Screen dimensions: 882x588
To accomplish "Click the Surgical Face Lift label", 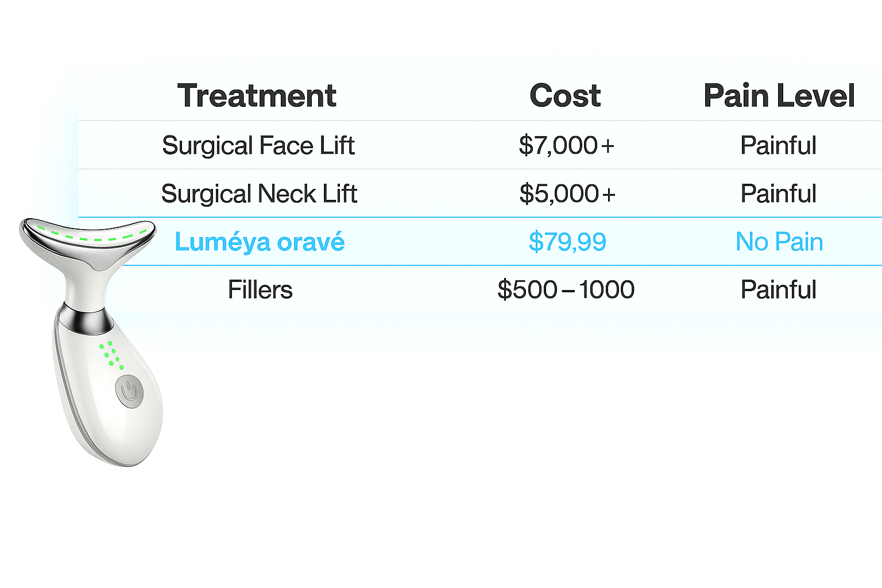I will [258, 145].
